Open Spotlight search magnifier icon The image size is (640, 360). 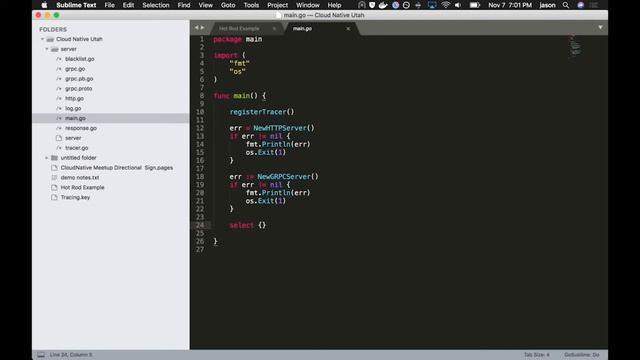[566, 5]
